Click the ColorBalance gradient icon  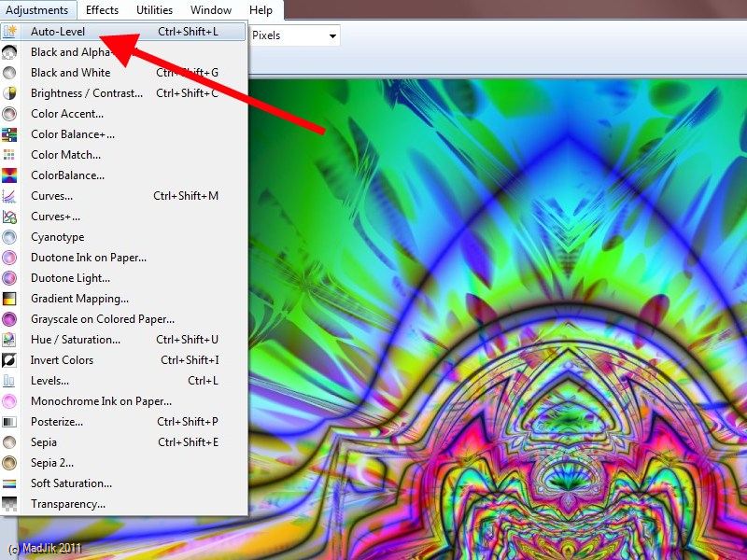coord(9,175)
